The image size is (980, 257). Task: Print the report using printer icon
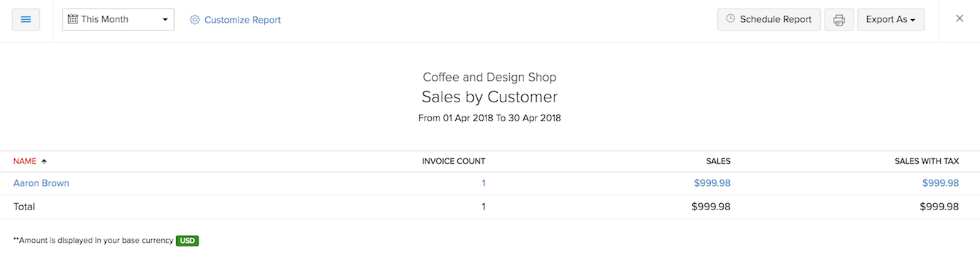pos(839,20)
